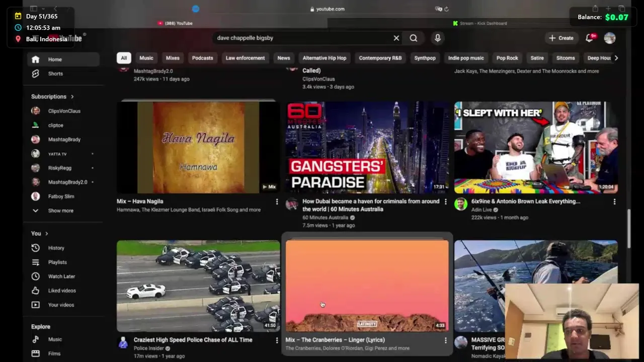
Task: Open the 'Craziest High Speed Police Chase' title
Action: pyautogui.click(x=193, y=340)
